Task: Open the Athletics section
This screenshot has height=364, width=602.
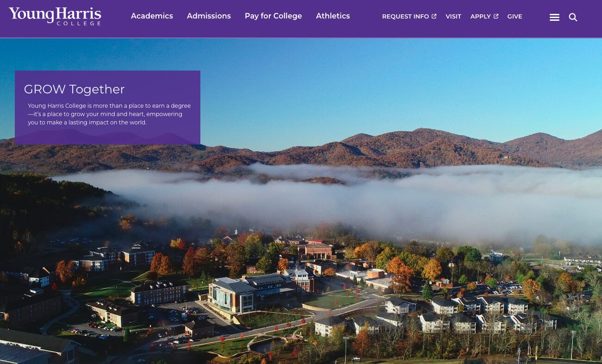Action: pos(333,16)
